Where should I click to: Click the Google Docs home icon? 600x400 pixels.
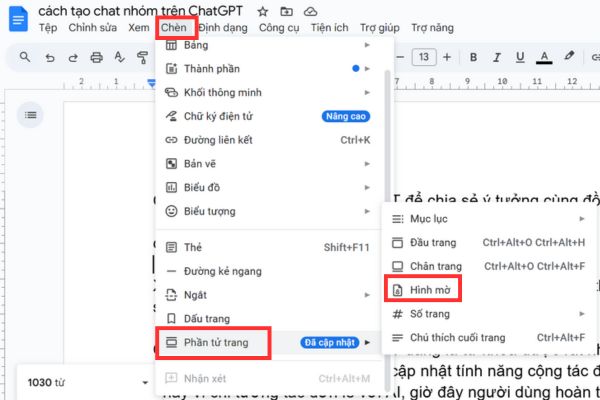tap(18, 17)
